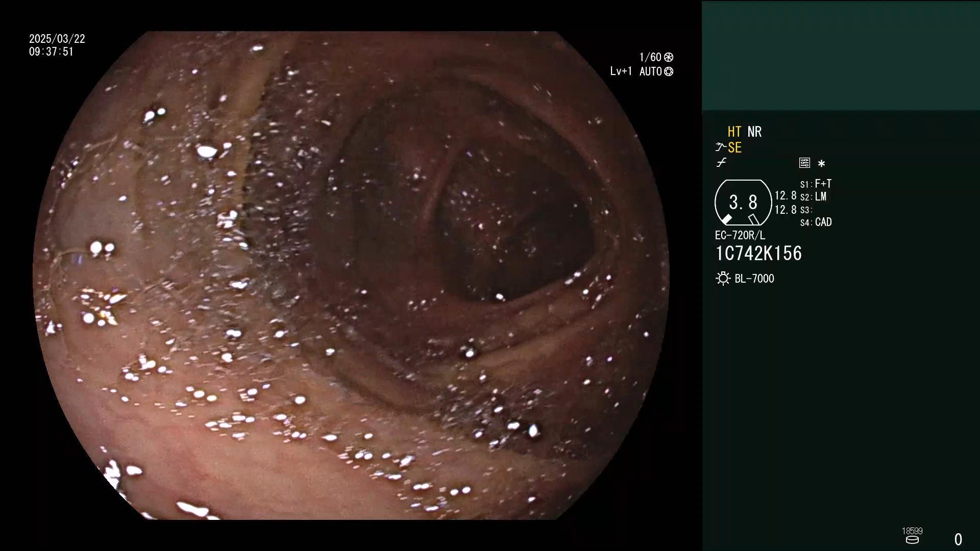This screenshot has width=980, height=551.
Task: Click the yellow SE structure enhancement label
Action: [x=734, y=148]
